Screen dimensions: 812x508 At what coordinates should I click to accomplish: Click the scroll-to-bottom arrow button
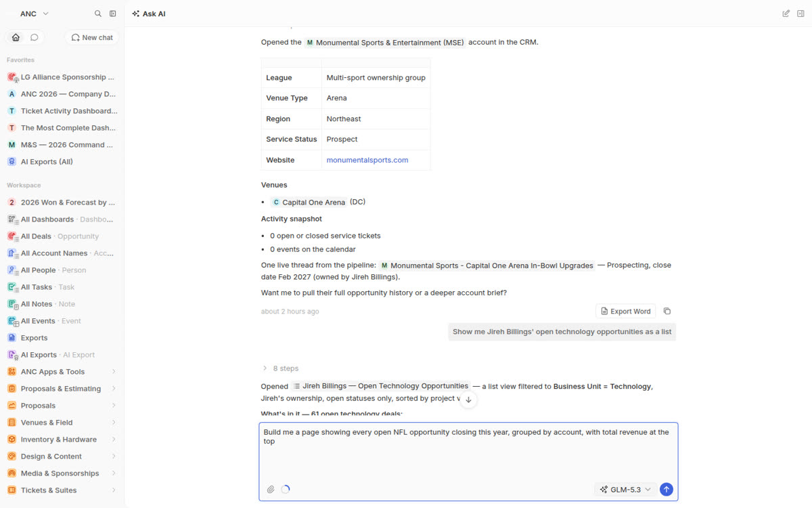pyautogui.click(x=468, y=400)
